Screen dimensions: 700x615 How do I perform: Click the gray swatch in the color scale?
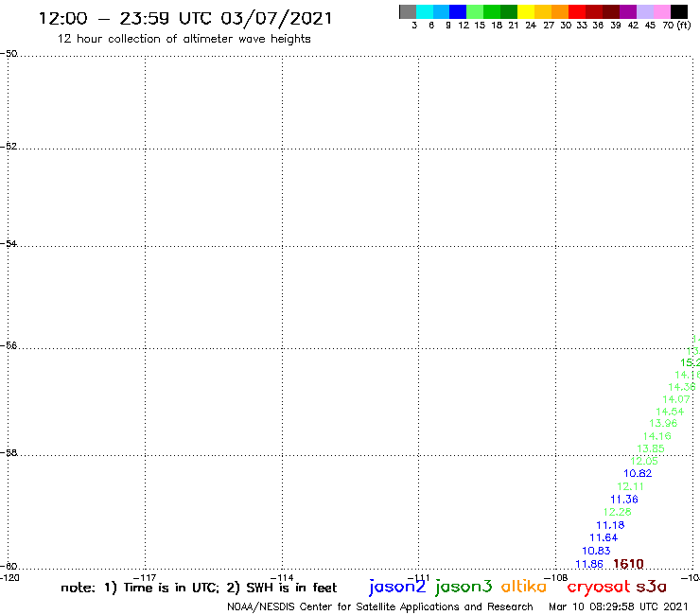coord(408,11)
